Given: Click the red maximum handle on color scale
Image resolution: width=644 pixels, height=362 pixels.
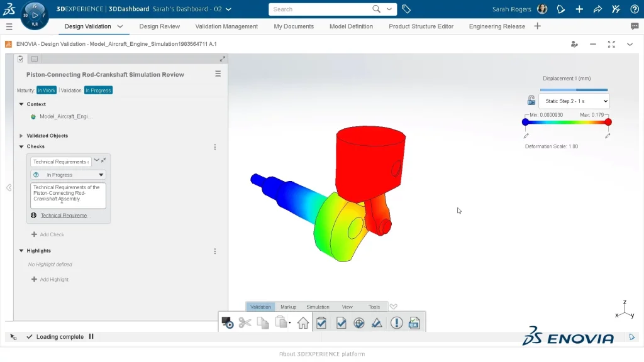Looking at the screenshot, I should point(608,122).
